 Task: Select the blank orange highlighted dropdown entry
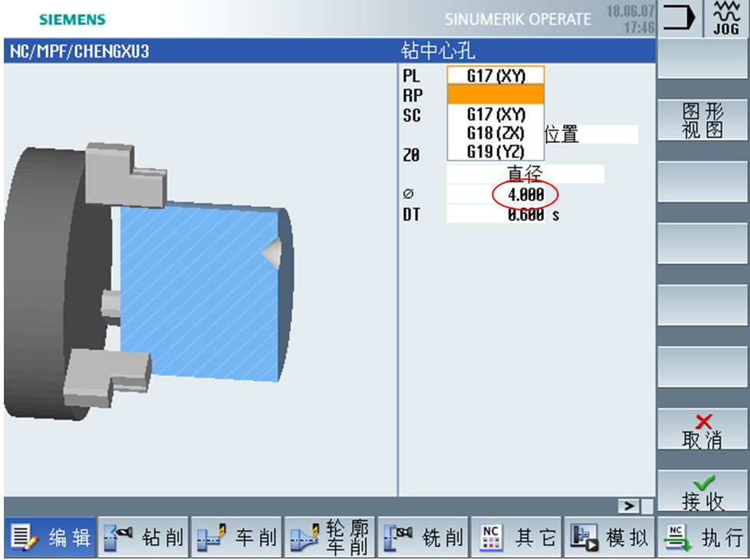pos(496,94)
